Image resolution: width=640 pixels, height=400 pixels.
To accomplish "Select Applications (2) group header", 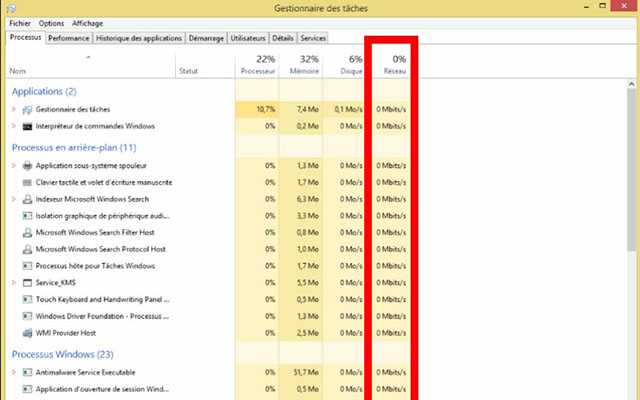I will (x=44, y=91).
